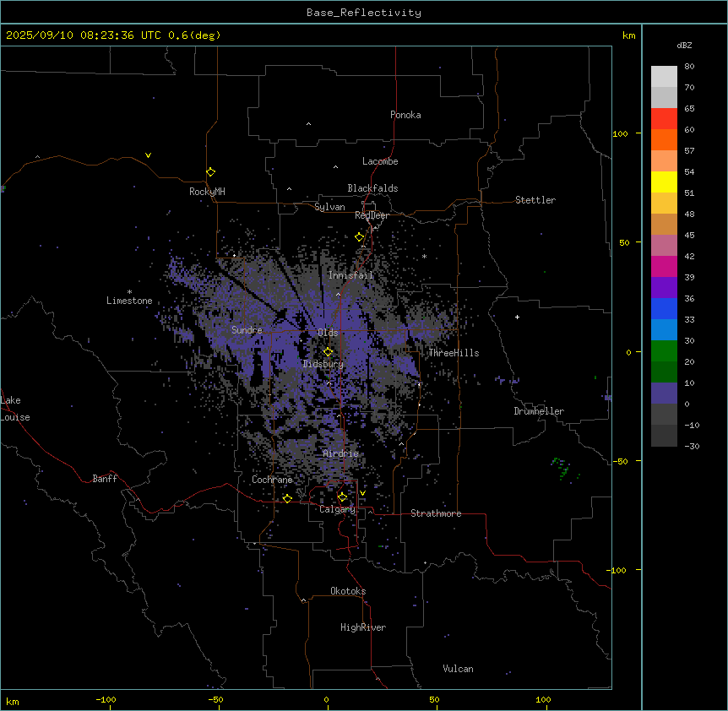Click the yellow station marker above Calgary label
Image resolution: width=728 pixels, height=711 pixels.
coord(343,497)
